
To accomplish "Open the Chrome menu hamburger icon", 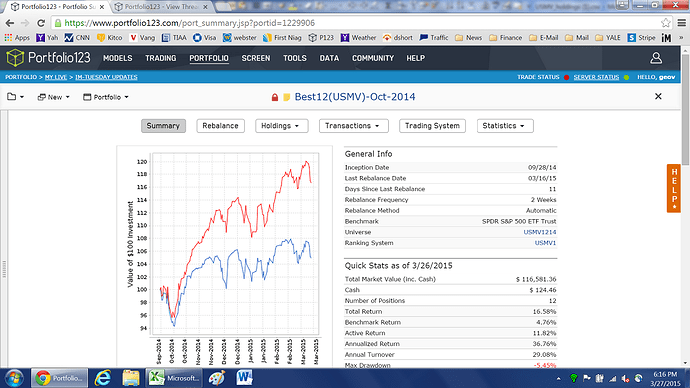I will pos(681,23).
